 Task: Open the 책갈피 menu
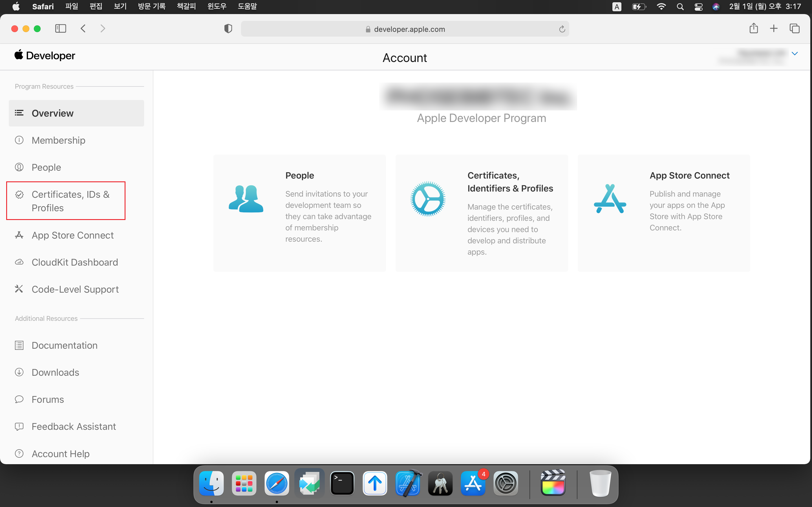tap(186, 6)
